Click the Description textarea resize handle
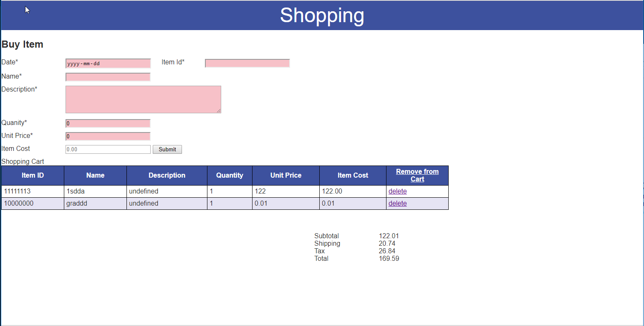The width and height of the screenshot is (644, 326). [x=219, y=111]
